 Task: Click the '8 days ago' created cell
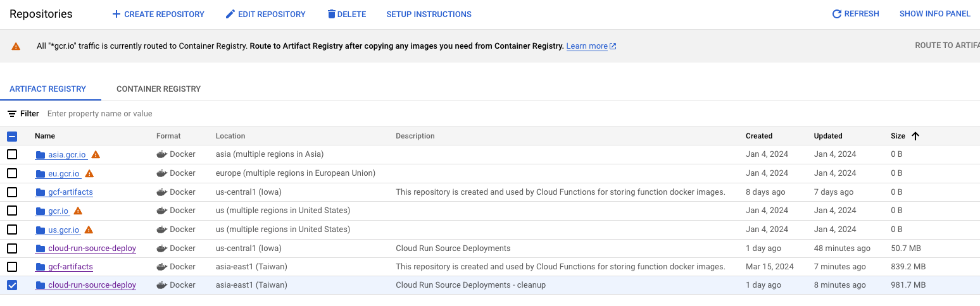coord(764,192)
